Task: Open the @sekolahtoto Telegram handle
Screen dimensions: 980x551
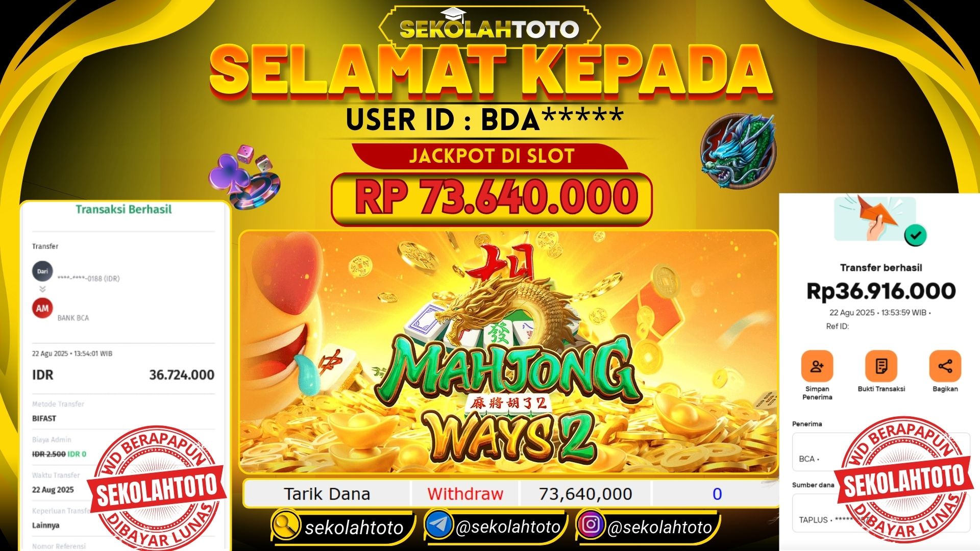Action: [508, 527]
